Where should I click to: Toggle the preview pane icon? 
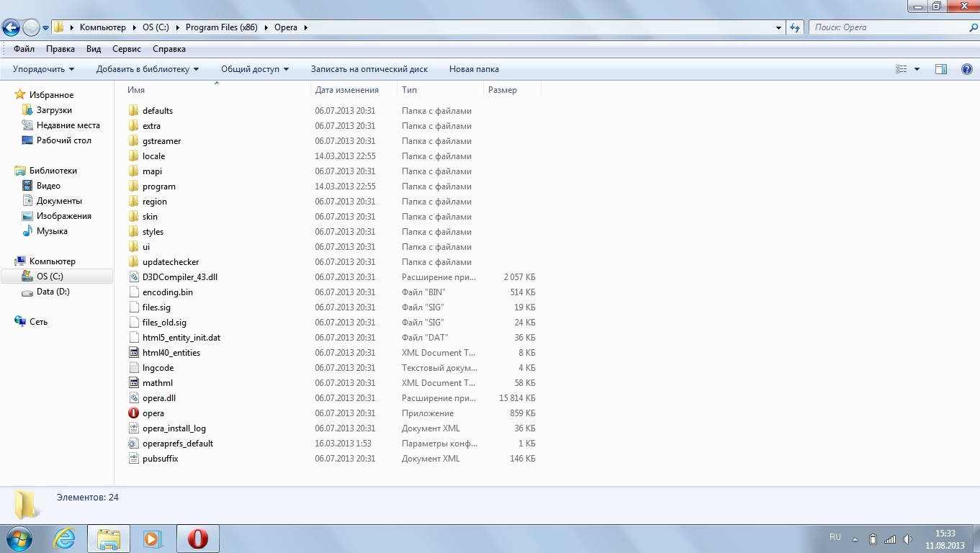940,69
